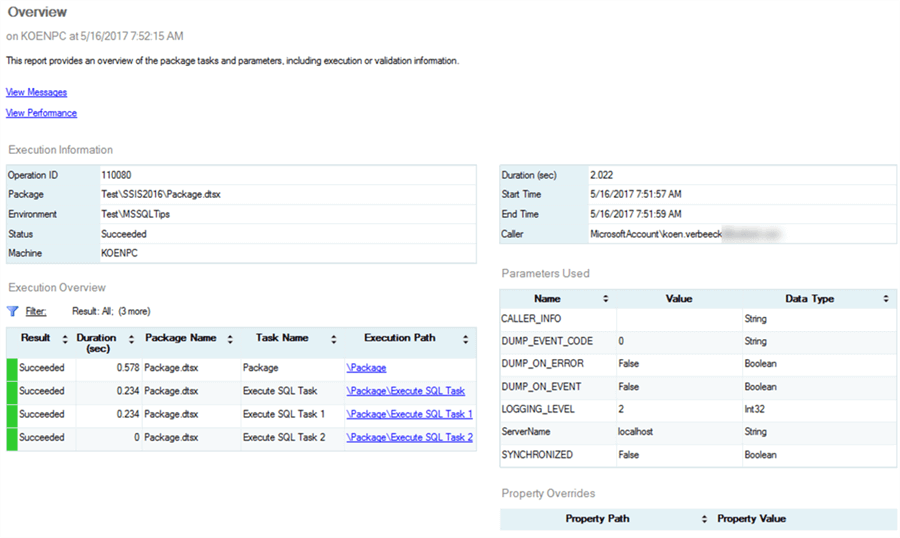Open the \Package execution path link
900x538 pixels.
tap(366, 368)
